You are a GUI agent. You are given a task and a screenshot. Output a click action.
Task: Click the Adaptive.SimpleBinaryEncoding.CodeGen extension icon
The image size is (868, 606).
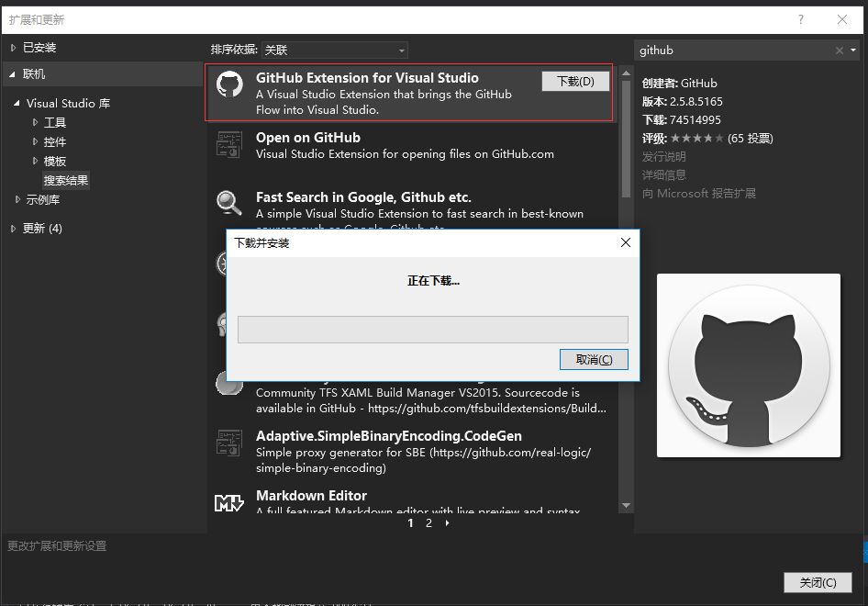point(229,443)
